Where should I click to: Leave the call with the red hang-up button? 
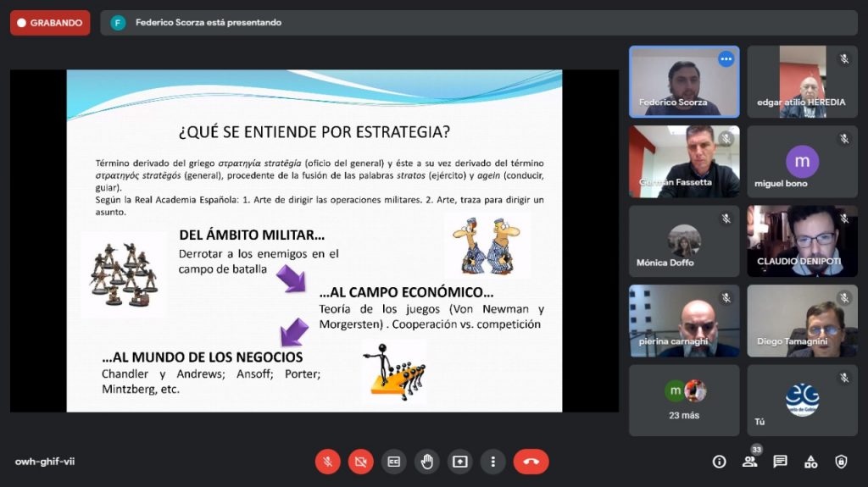pyautogui.click(x=531, y=462)
